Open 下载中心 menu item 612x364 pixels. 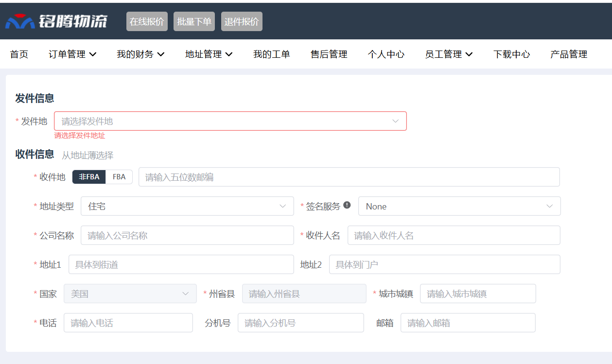(512, 54)
